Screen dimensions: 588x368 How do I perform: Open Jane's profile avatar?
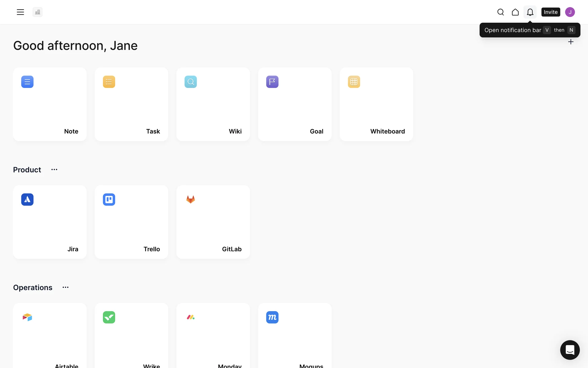(x=570, y=12)
